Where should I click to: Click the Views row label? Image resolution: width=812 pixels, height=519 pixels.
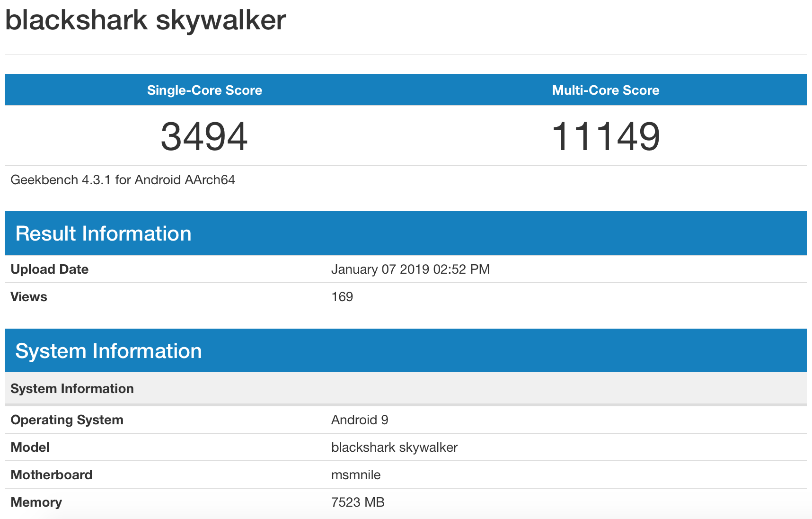29,296
